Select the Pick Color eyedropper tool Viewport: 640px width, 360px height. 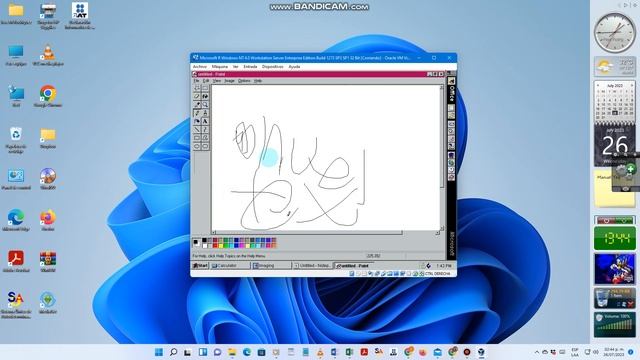pyautogui.click(x=197, y=104)
